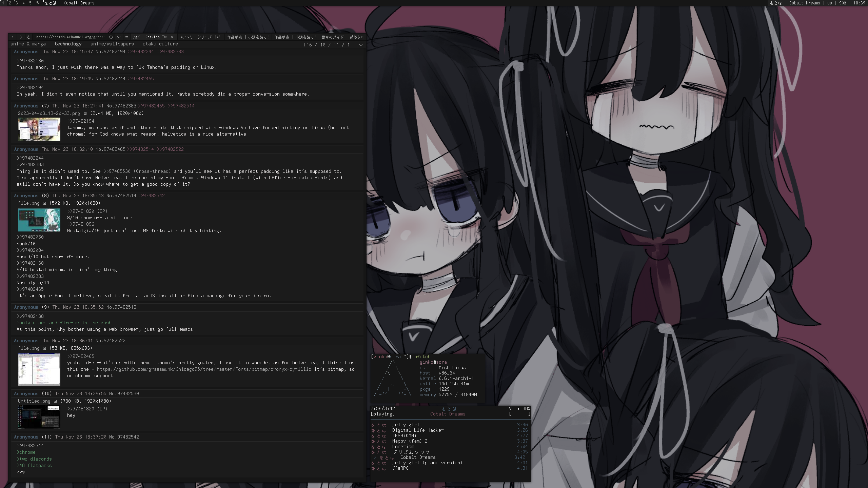Click the 90% status indicator in the bar
This screenshot has width=868, height=488.
click(x=843, y=3)
